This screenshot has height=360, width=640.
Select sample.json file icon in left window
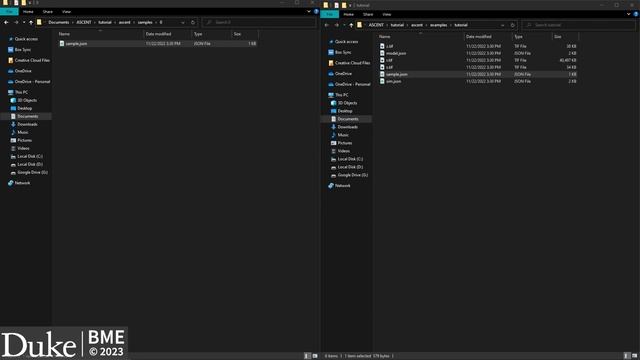click(62, 43)
